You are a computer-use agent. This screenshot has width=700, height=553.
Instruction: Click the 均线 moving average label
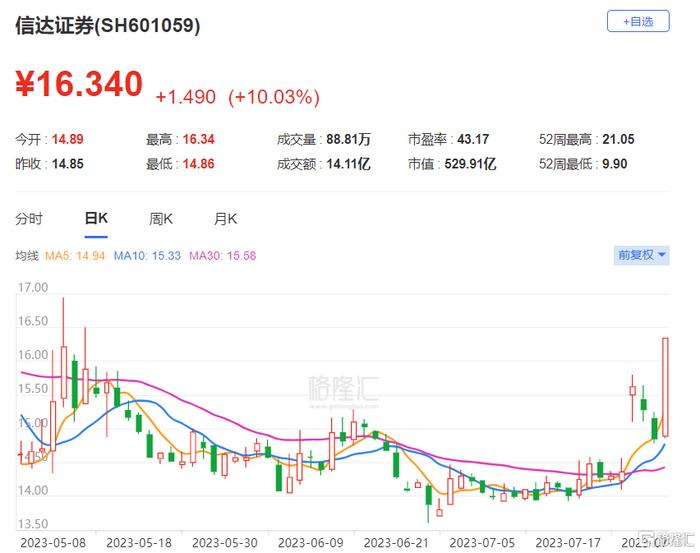coord(27,256)
